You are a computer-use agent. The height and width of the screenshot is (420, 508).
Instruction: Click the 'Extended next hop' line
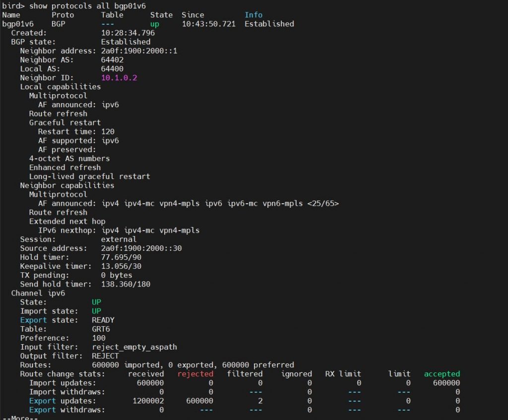[67, 222]
